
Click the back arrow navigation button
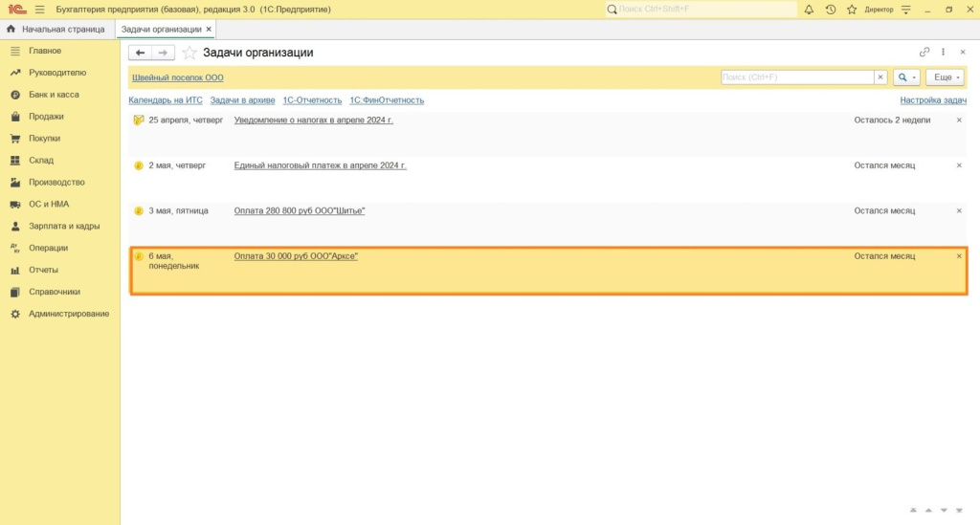coord(141,53)
